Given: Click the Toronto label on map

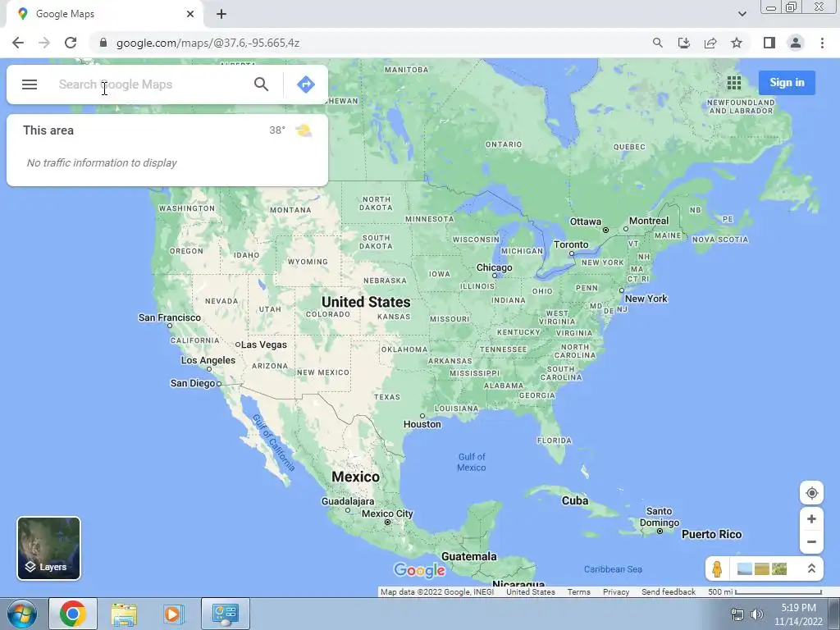Looking at the screenshot, I should tap(571, 244).
